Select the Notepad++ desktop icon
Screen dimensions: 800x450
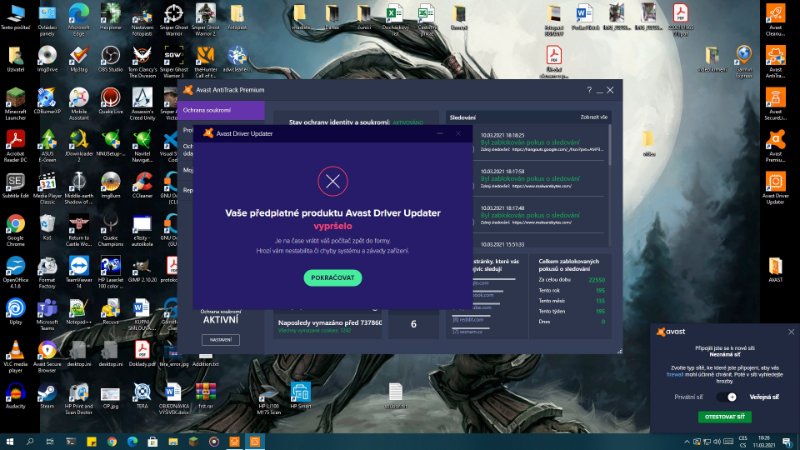[79, 311]
